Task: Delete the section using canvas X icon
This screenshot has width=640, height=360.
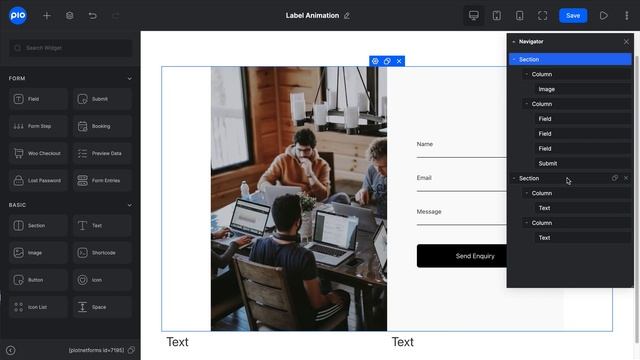Action: point(399,61)
